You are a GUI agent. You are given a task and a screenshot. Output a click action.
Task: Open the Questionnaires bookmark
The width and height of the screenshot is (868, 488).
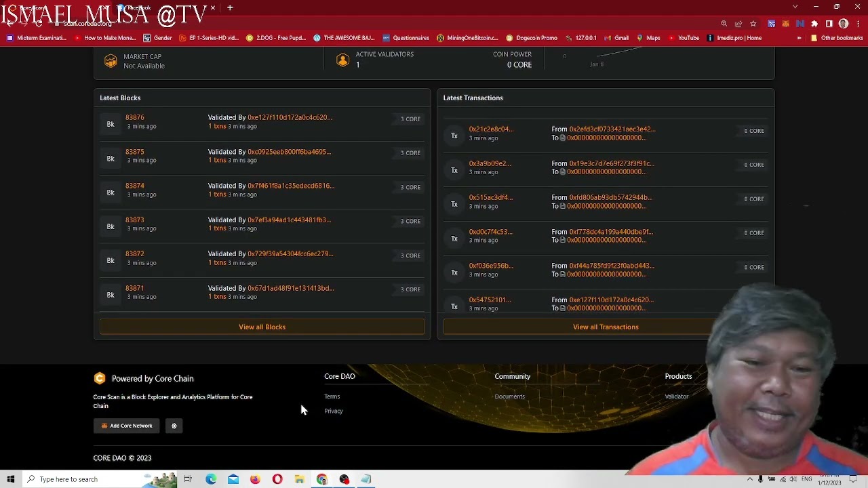point(406,38)
